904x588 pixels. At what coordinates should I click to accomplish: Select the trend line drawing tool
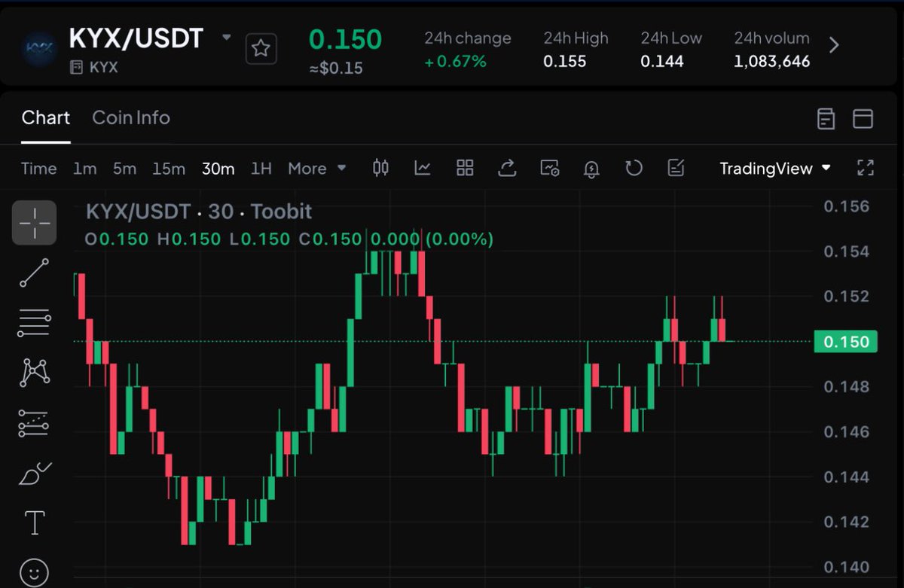click(x=34, y=273)
